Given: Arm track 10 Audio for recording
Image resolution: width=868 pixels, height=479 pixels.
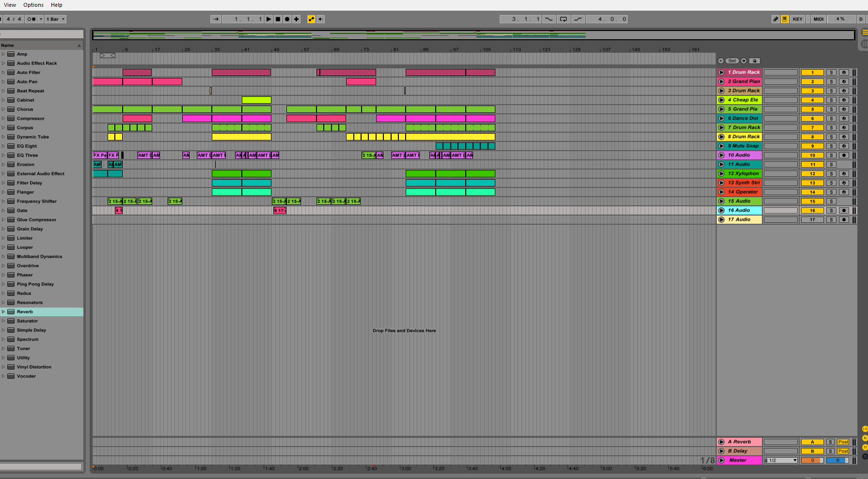Looking at the screenshot, I should click(x=844, y=155).
